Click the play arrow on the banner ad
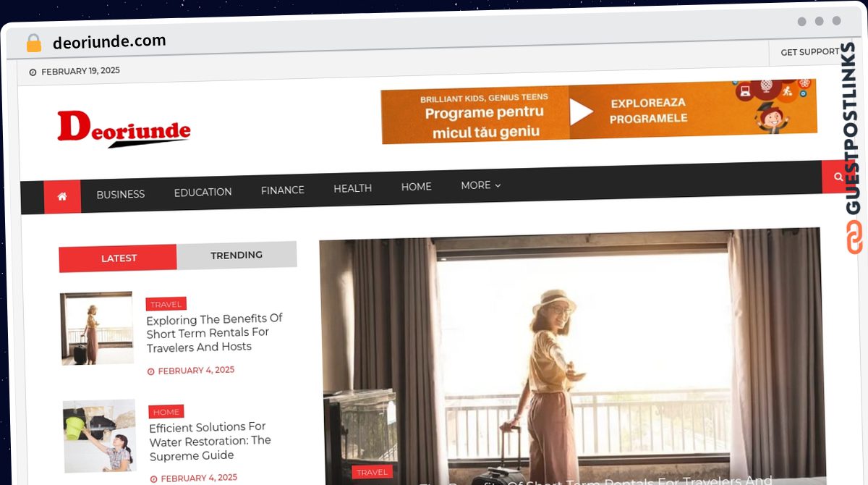 582,111
